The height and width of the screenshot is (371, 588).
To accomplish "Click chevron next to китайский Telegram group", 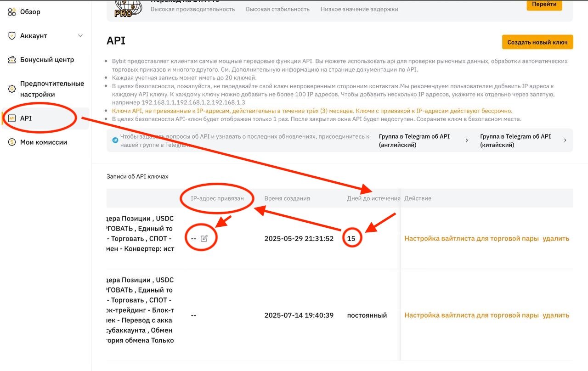I will point(565,141).
